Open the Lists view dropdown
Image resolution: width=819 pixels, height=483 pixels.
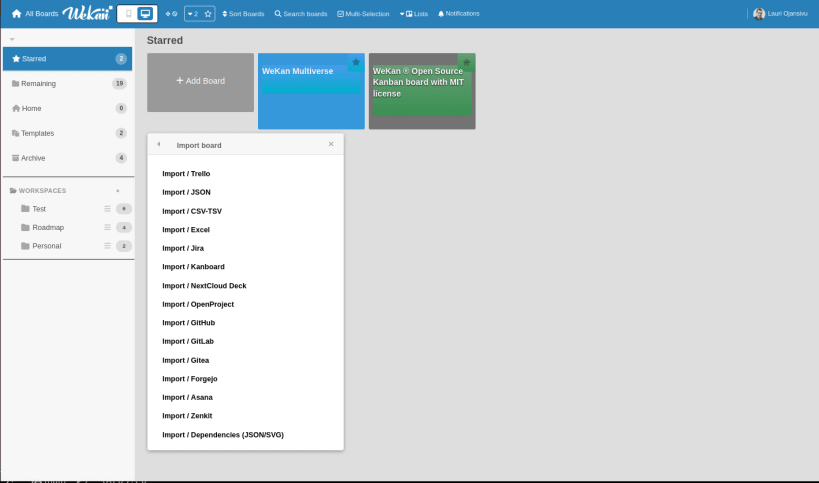414,14
